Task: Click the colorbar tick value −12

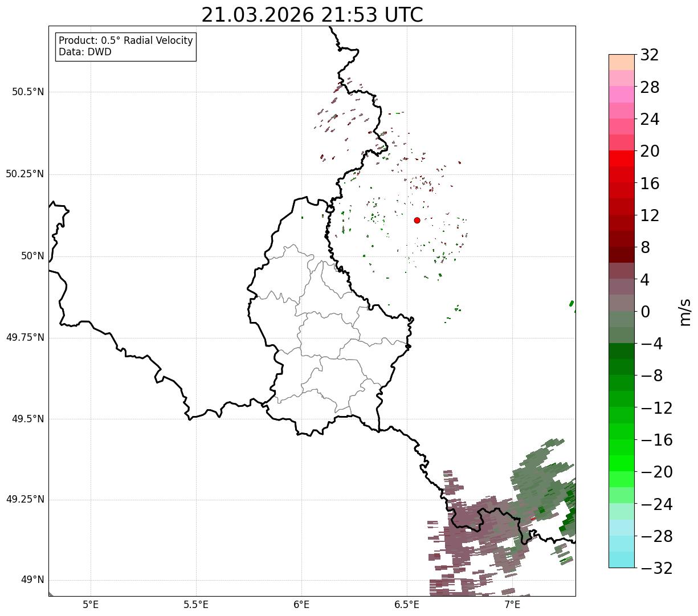Action: pyautogui.click(x=656, y=408)
